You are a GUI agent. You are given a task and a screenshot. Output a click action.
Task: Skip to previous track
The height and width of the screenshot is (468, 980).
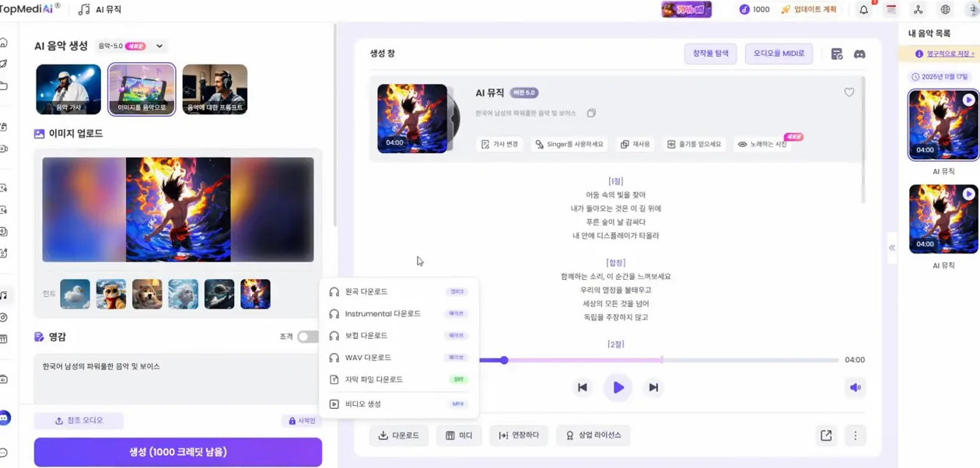[583, 387]
